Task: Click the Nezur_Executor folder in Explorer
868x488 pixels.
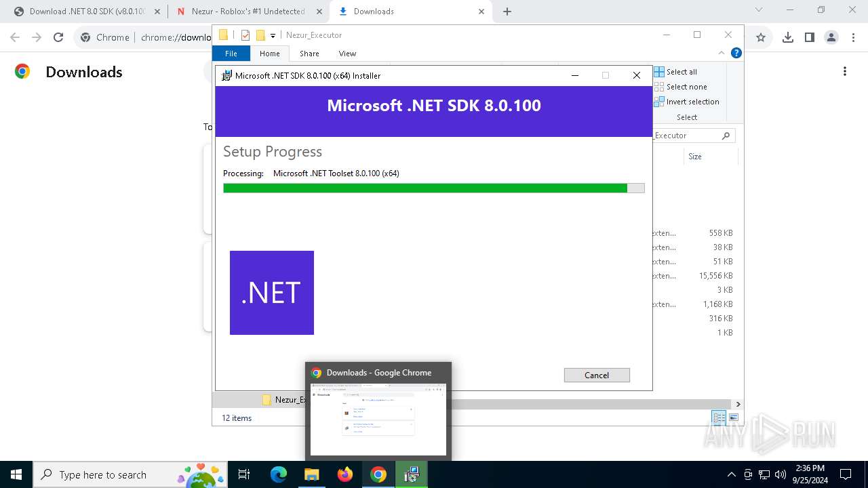Action: (285, 400)
